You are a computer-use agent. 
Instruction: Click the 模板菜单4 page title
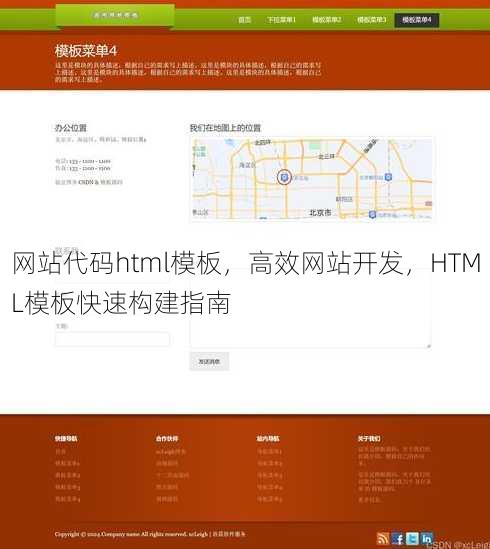tap(86, 51)
